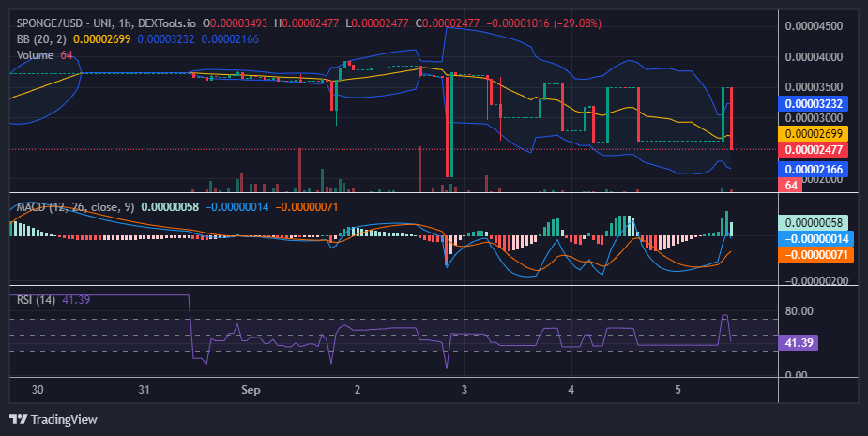Click the signal line tag -0.00000071
This screenshot has width=868, height=436.
816,254
